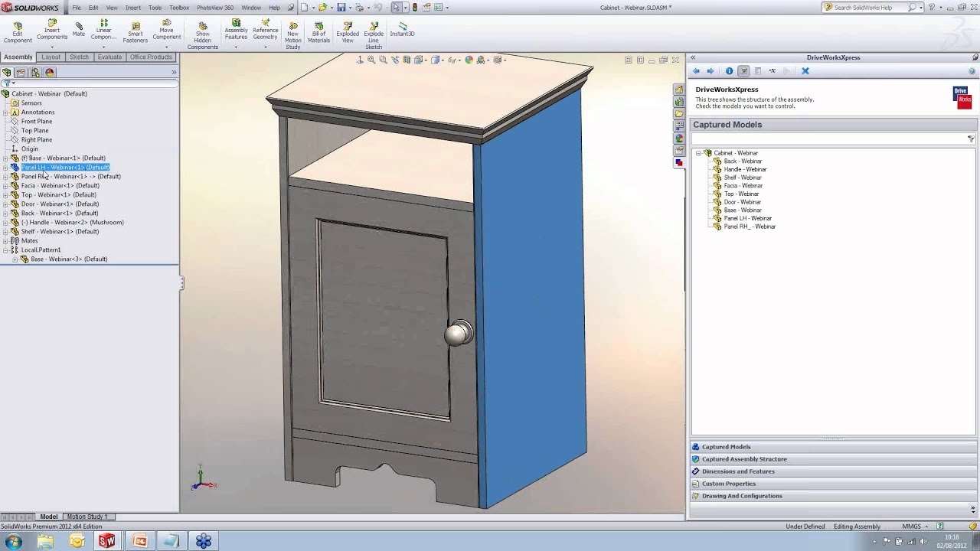Create an Exploded View

[348, 32]
